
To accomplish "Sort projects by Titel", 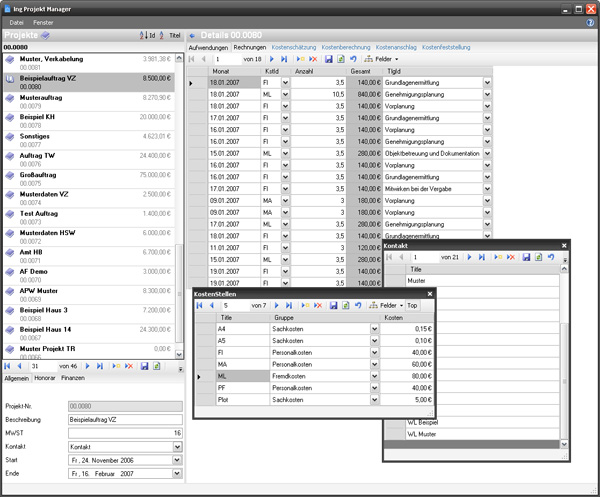I will click(x=170, y=36).
